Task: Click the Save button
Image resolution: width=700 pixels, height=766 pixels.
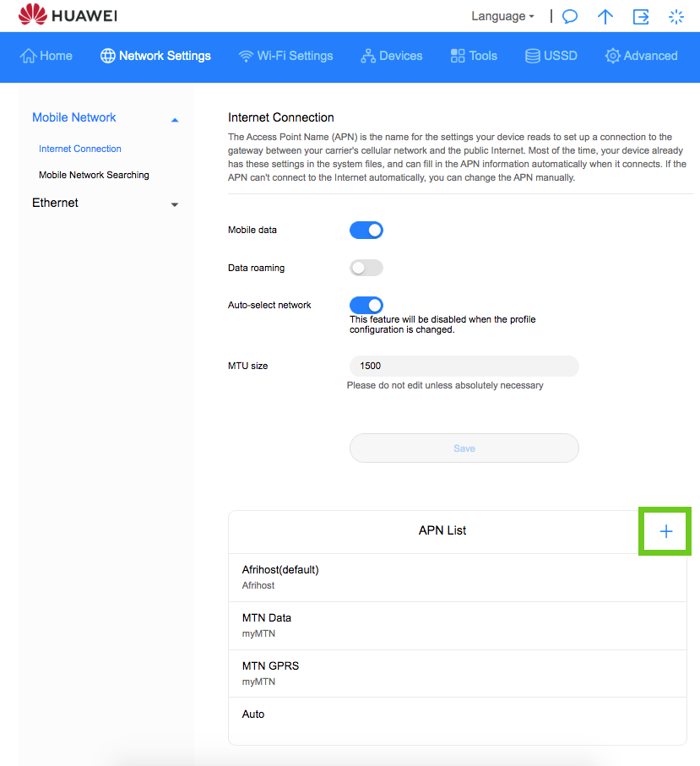Action: (x=464, y=448)
